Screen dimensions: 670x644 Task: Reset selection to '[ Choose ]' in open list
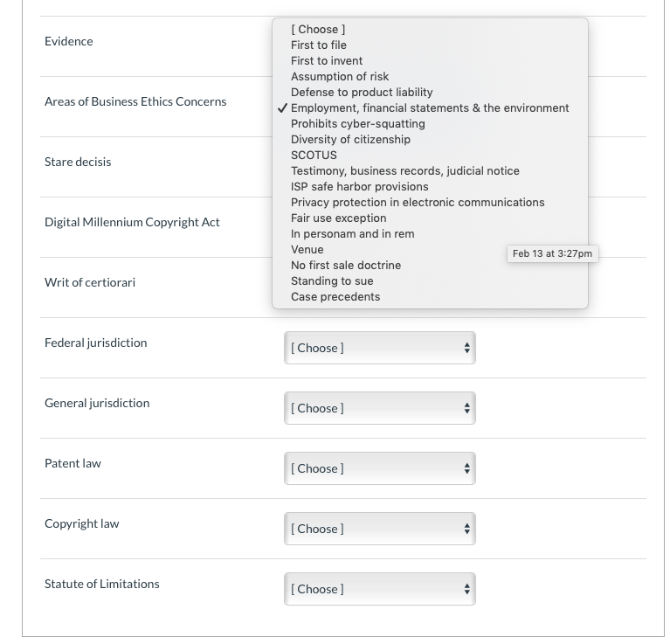318,30
